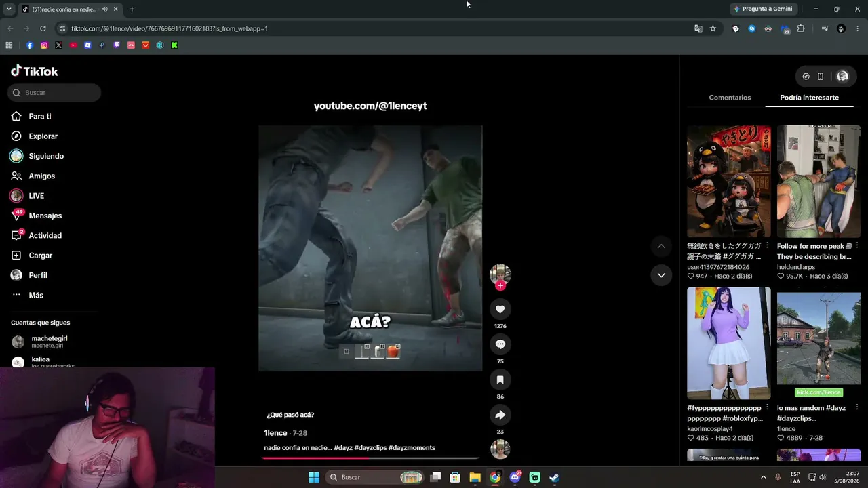Screen dimensions: 868x488
Task: Mute the tab via speaker icon
Action: pos(104,9)
